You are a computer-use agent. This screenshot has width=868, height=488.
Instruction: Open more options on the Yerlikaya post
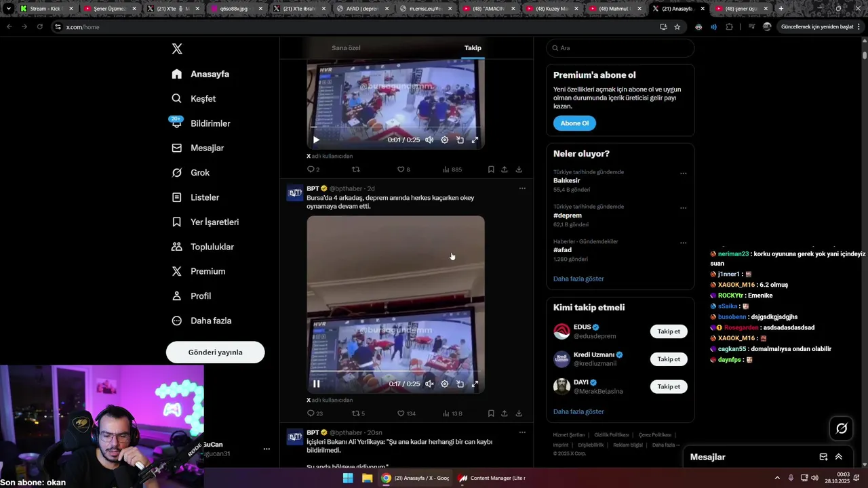[x=522, y=432]
